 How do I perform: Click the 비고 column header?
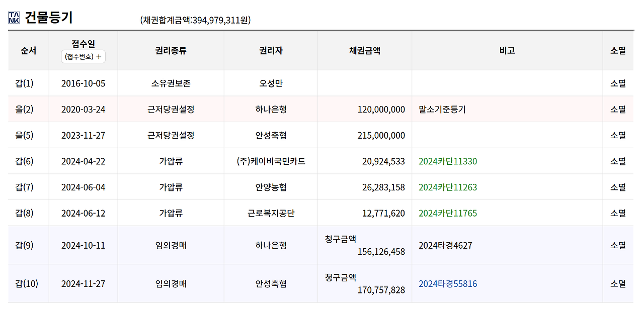[507, 51]
